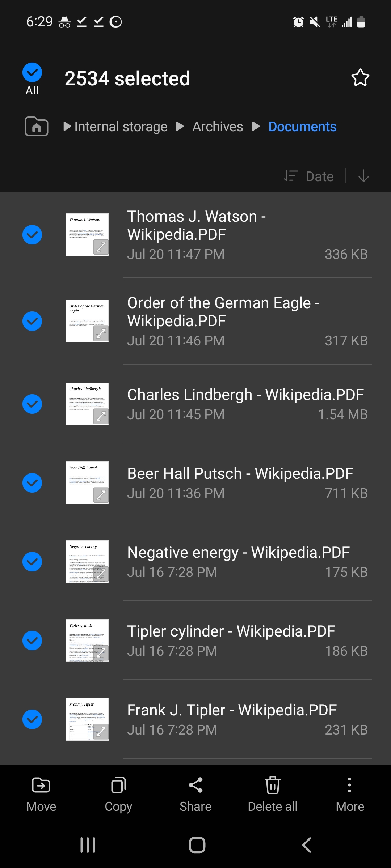The height and width of the screenshot is (868, 391).
Task: Uncheck Negative energy PDF checkbox
Action: click(x=32, y=562)
